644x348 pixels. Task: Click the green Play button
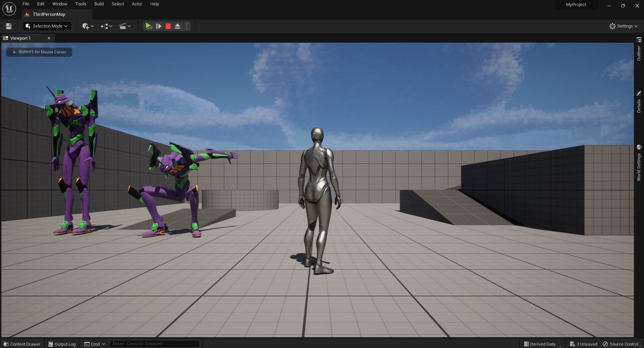[149, 26]
